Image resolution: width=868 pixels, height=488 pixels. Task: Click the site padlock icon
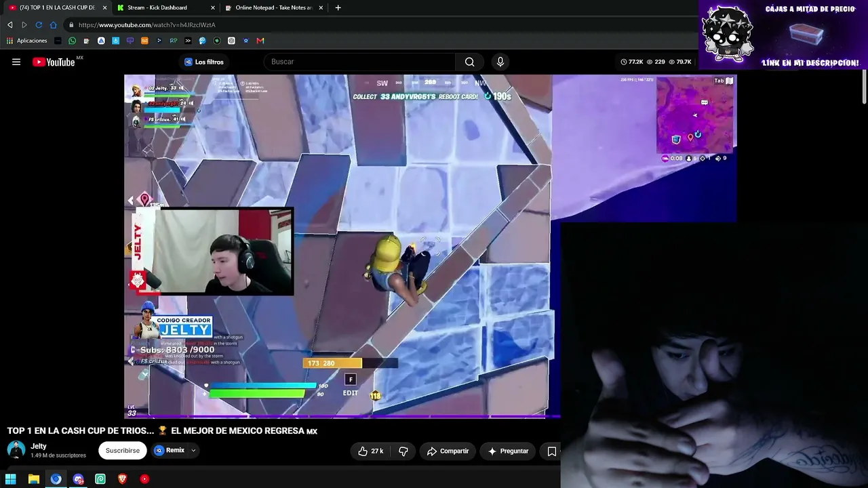point(71,25)
